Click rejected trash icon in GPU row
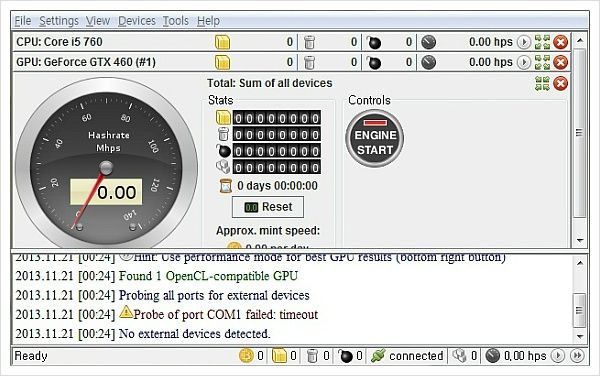Viewport: 600px width, 376px height. (x=309, y=62)
